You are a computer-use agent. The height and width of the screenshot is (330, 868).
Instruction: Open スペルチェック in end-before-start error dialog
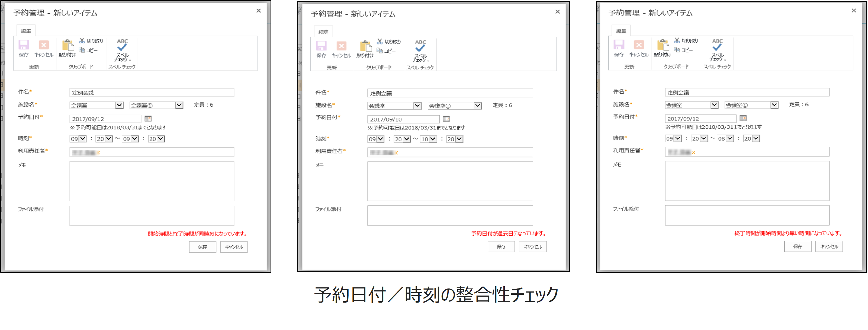[x=717, y=50]
